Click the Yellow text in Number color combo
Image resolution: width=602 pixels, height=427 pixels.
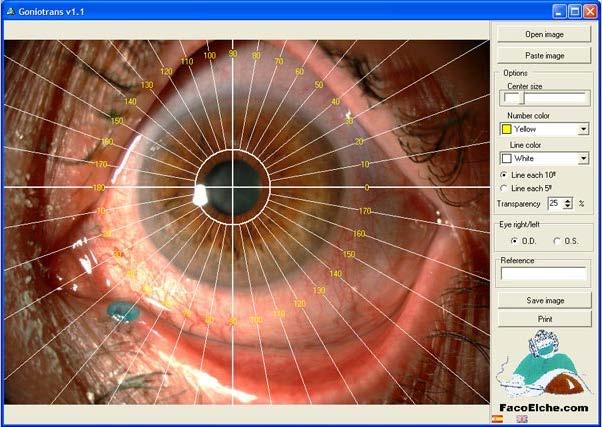pyautogui.click(x=525, y=129)
